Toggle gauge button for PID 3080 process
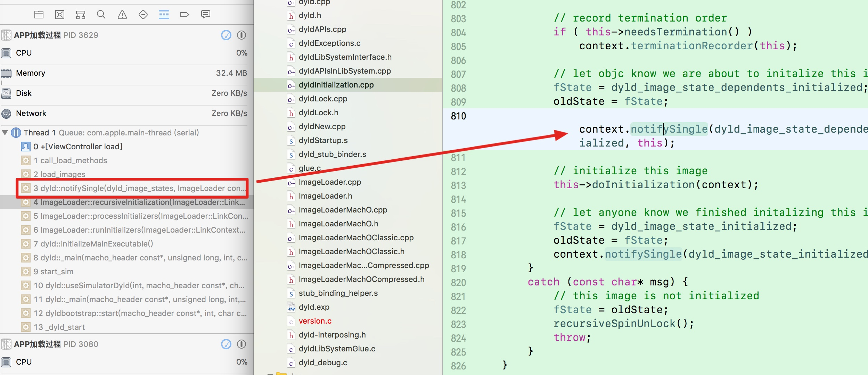Image resolution: width=868 pixels, height=375 pixels. point(226,344)
